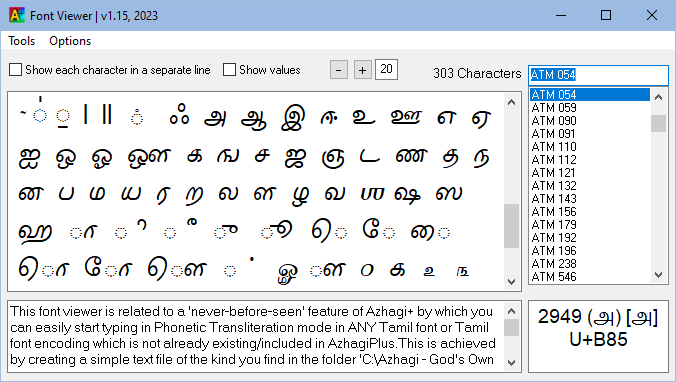Close the Font Viewer window
Screen dimensions: 676x382
point(652,16)
